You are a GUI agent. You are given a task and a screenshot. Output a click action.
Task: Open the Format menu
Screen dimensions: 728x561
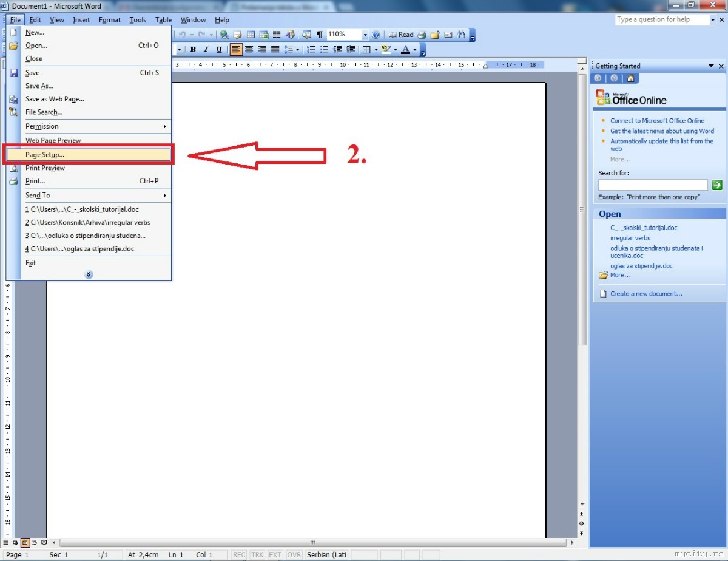coord(110,20)
